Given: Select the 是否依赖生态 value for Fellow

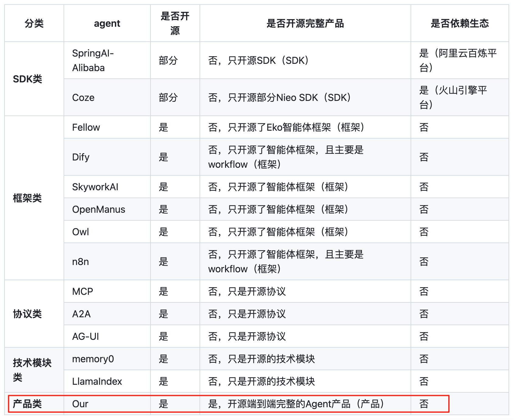Looking at the screenshot, I should pos(424,127).
